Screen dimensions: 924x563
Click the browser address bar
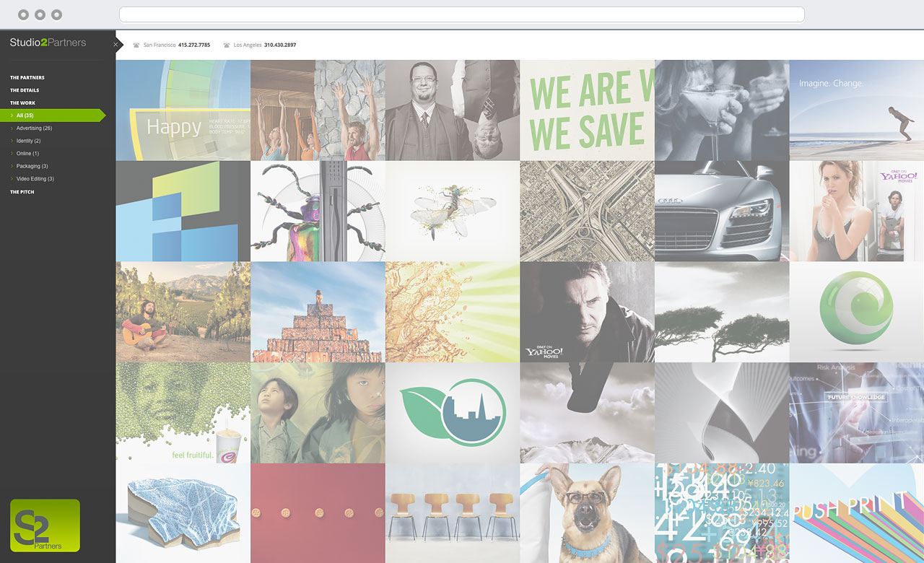pos(461,14)
